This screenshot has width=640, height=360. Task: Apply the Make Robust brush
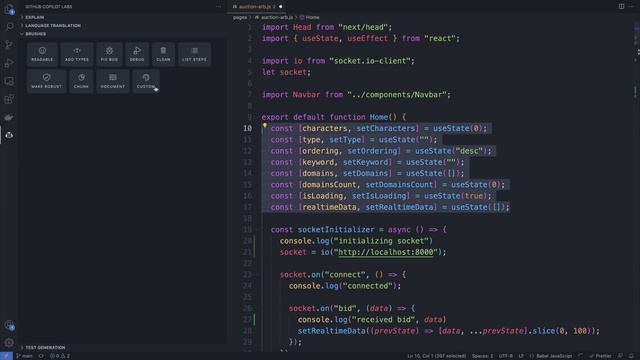point(47,81)
